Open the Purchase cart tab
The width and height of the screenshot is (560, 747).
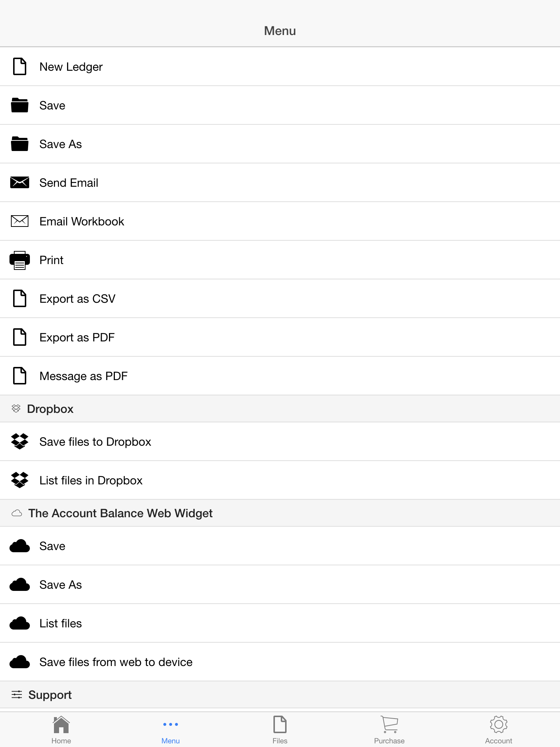click(x=389, y=729)
